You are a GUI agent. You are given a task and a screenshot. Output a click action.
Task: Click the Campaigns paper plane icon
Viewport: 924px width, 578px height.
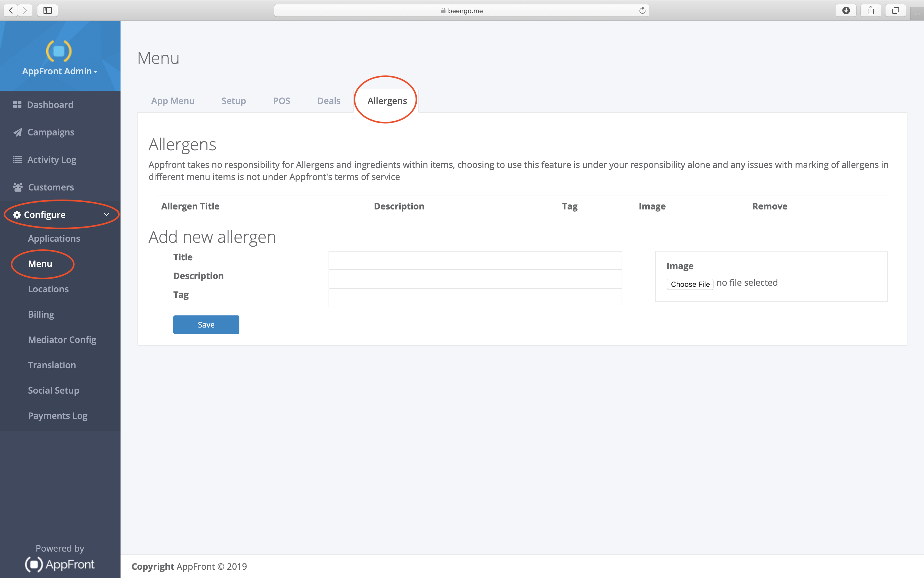pyautogui.click(x=18, y=132)
